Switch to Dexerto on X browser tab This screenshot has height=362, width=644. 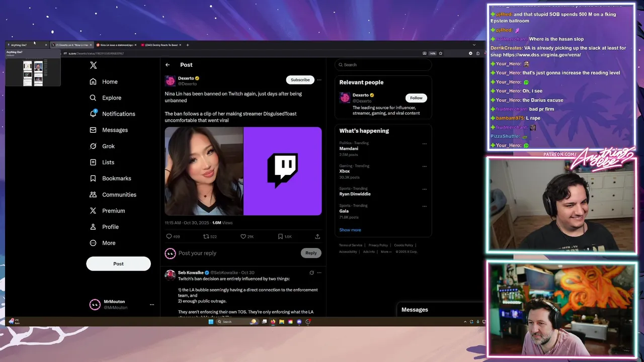[72, 45]
